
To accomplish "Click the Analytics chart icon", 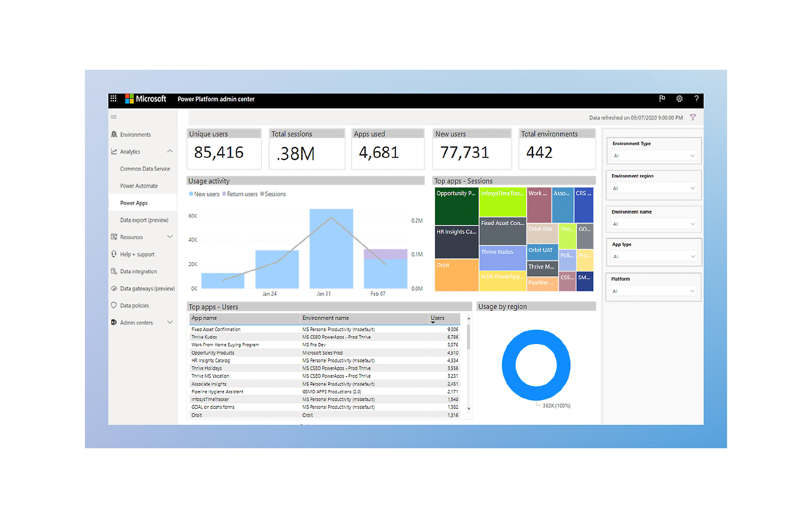I will [114, 152].
